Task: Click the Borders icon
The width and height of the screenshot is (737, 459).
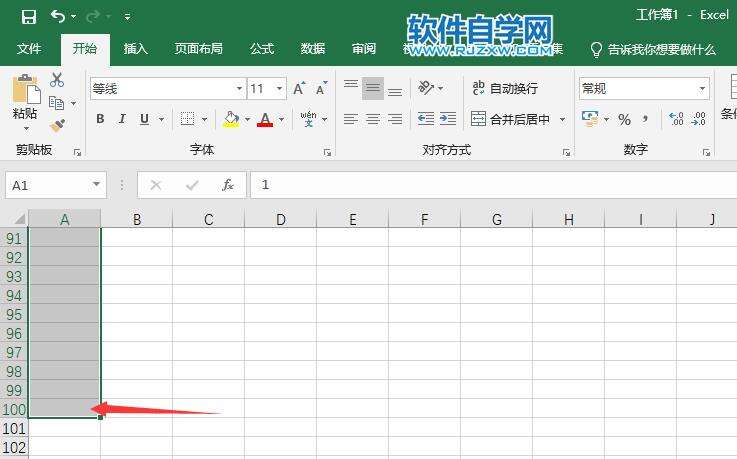Action: [x=188, y=119]
